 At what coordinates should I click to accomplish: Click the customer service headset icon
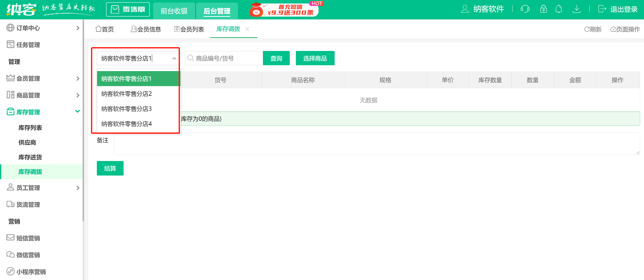525,9
